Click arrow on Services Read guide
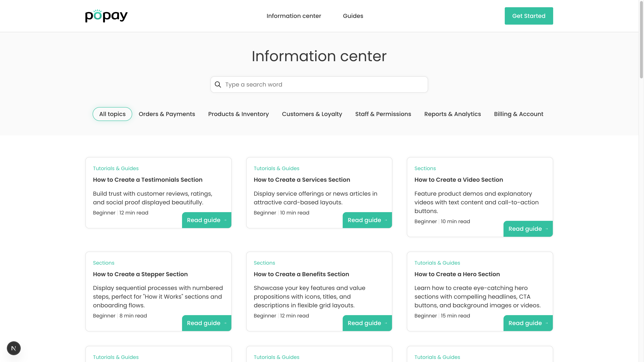644x362 pixels. click(386, 220)
